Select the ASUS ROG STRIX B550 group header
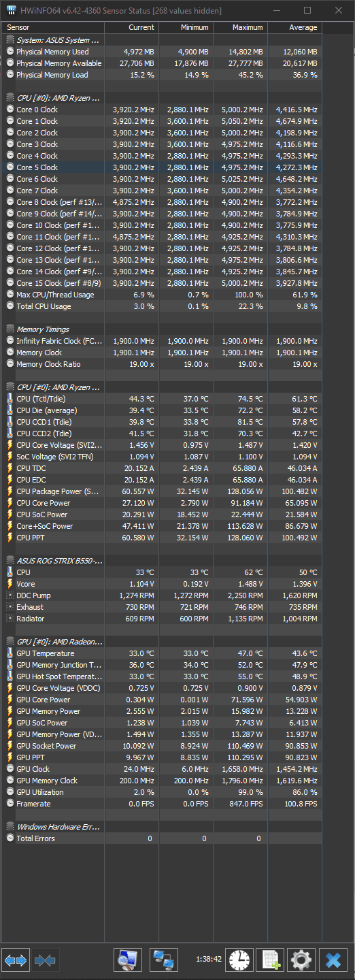The image size is (355, 980). 163,561
